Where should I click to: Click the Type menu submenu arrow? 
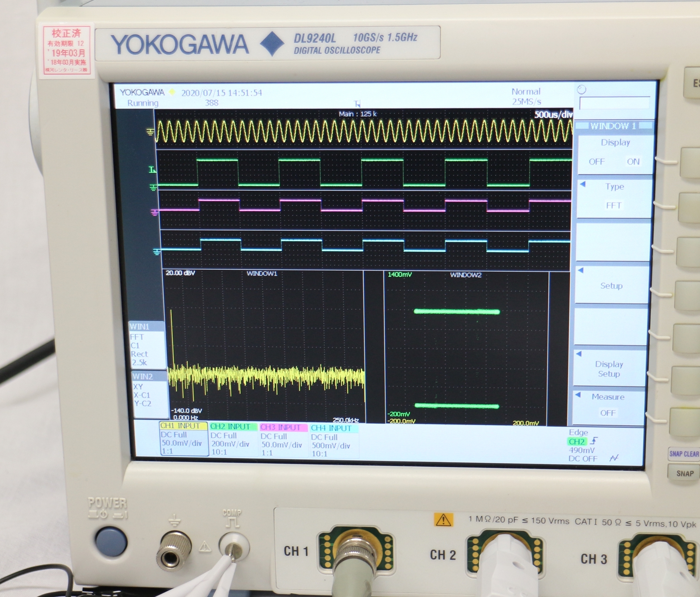click(583, 184)
